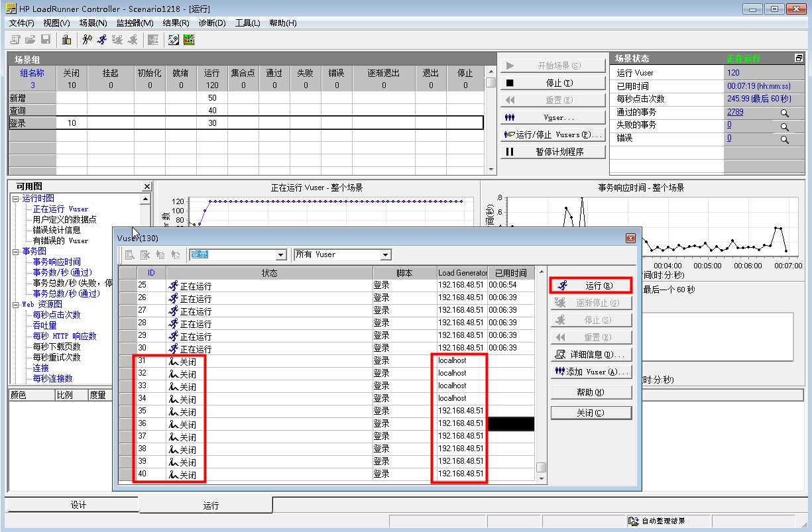812x532 pixels.
Task: Click the 暂停计划程序 button
Action: pos(553,152)
